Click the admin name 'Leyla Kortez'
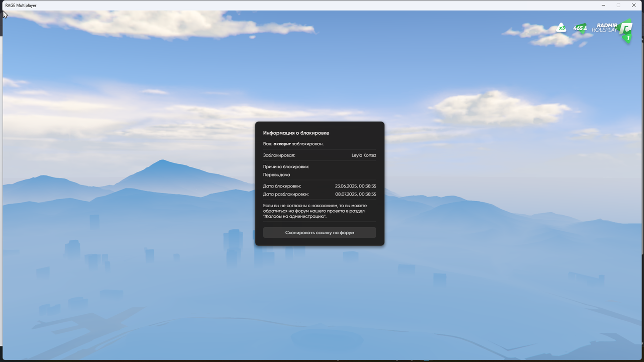The width and height of the screenshot is (644, 362). click(x=364, y=155)
